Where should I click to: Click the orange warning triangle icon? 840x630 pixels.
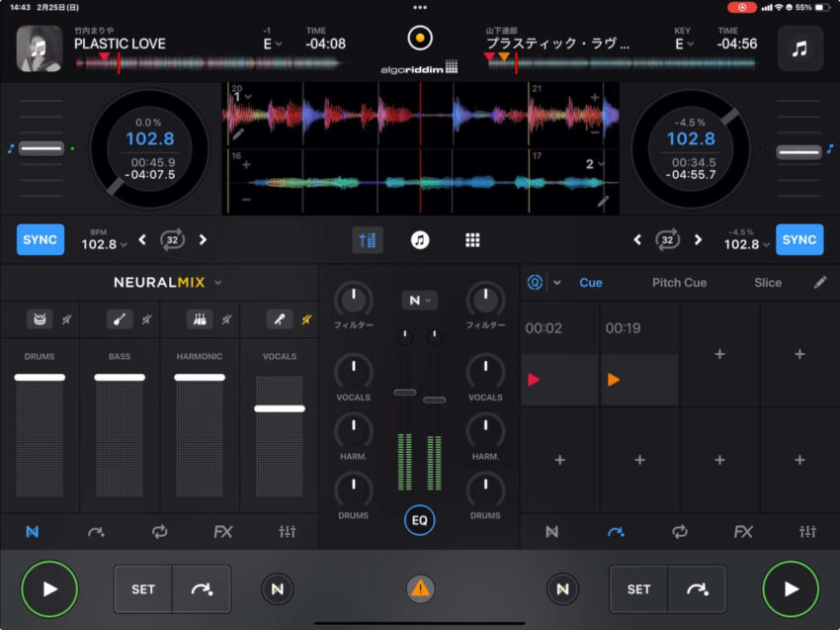(x=420, y=589)
